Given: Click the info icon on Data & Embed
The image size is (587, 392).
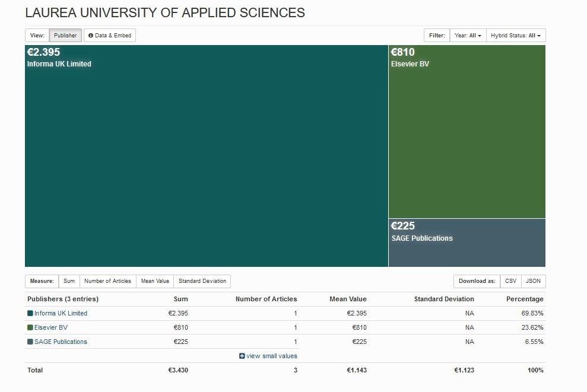Looking at the screenshot, I should pyautogui.click(x=91, y=36).
